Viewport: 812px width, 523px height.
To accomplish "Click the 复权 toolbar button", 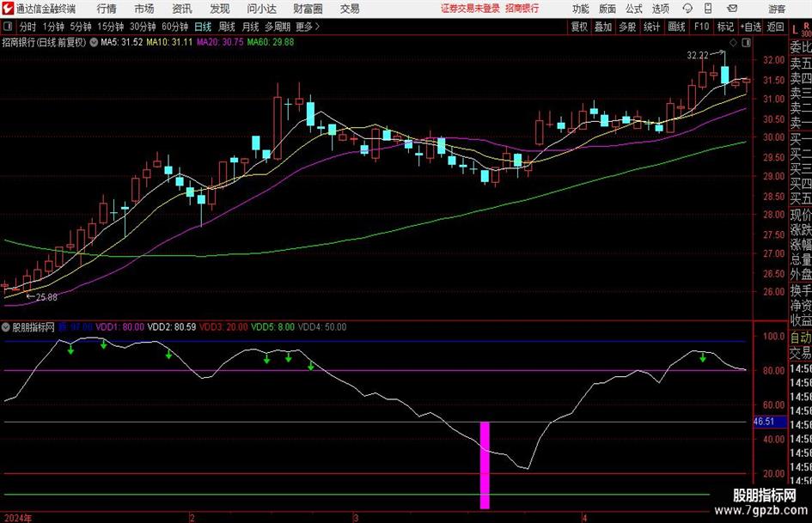I will point(579,27).
